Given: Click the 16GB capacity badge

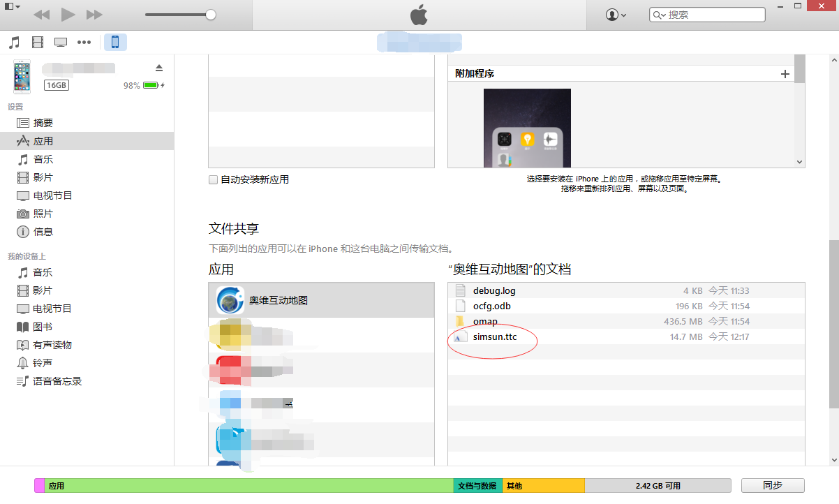Looking at the screenshot, I should pos(56,85).
